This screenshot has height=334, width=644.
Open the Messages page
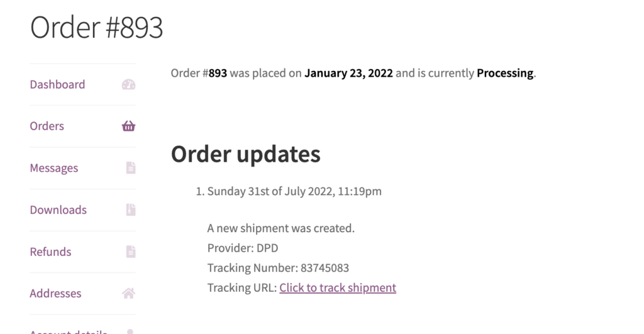click(x=54, y=168)
